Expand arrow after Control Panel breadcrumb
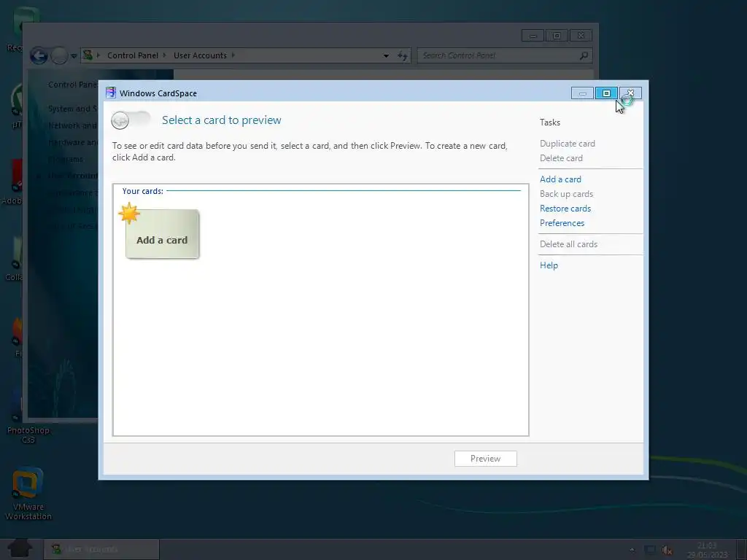 click(x=164, y=55)
